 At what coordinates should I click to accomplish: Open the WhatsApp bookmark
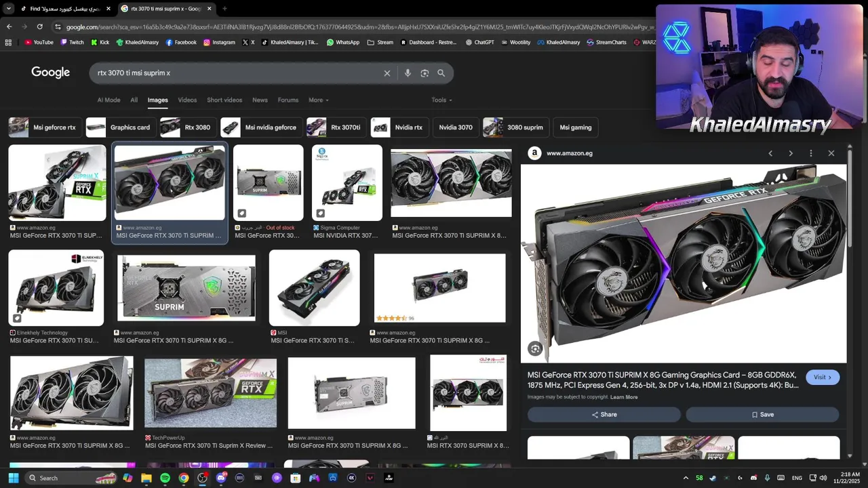tap(343, 42)
